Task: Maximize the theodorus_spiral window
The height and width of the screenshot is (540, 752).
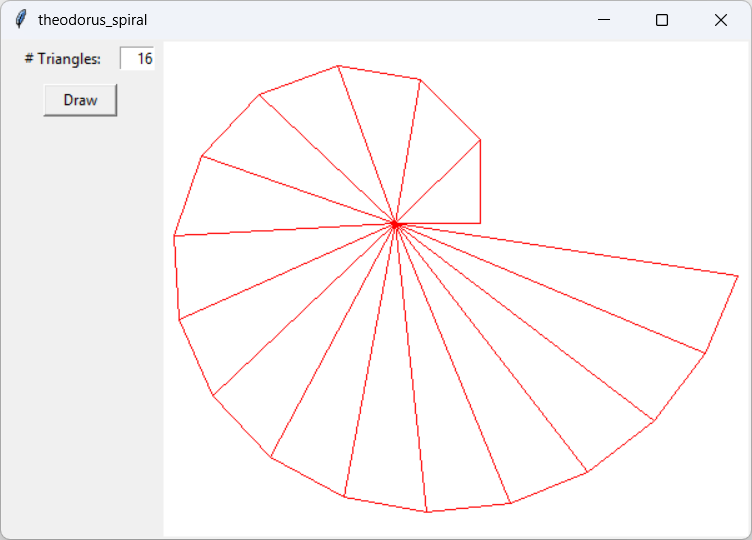Action: click(x=662, y=20)
